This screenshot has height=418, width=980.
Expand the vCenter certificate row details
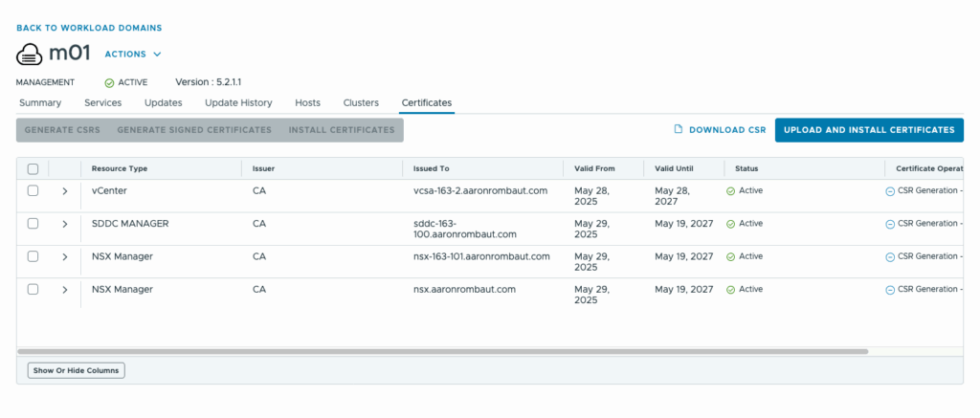click(64, 191)
